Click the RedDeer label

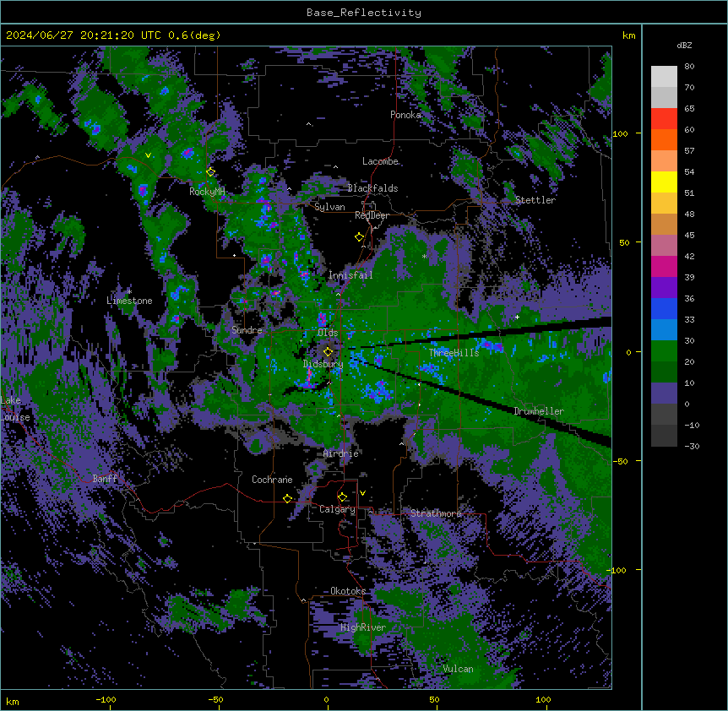(372, 215)
